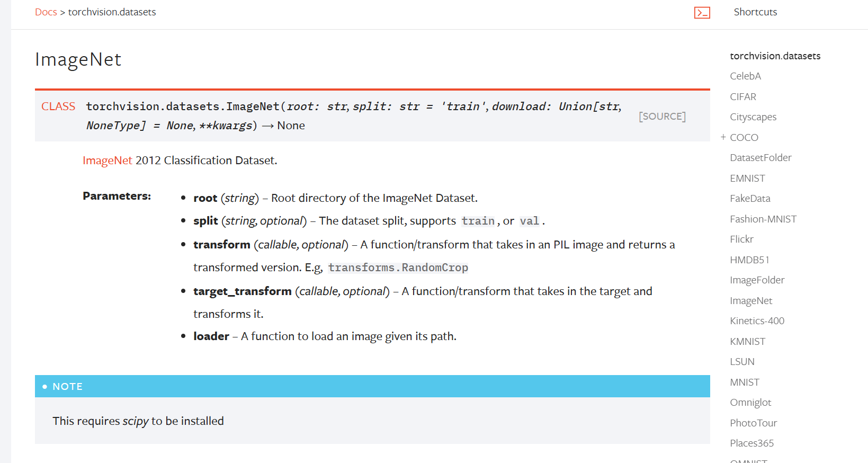Open torchvision.datasets breadcrumb link
868x463 pixels.
pos(112,12)
